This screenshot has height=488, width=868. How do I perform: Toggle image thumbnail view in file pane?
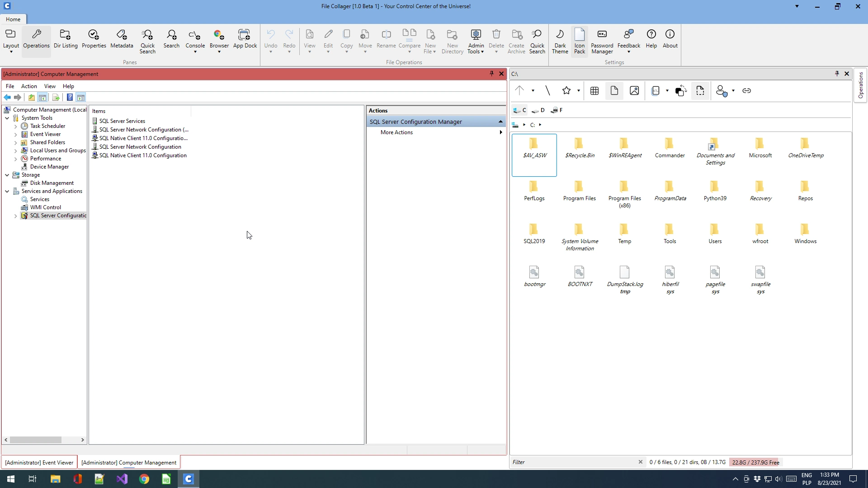[634, 91]
